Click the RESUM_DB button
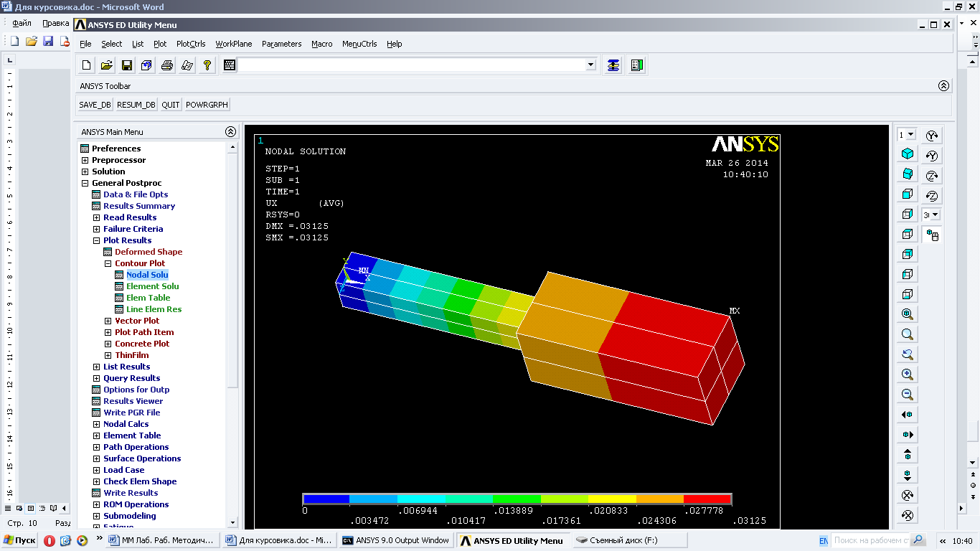 coord(136,105)
